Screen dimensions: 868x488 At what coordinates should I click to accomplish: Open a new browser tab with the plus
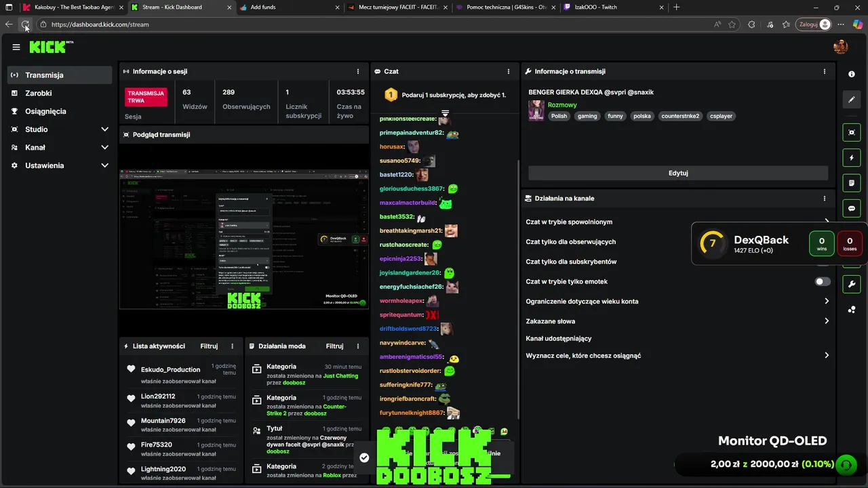coord(676,7)
